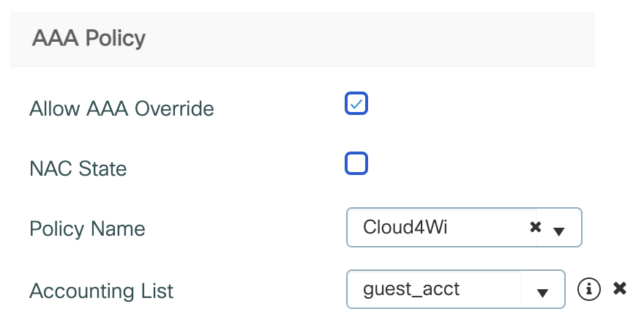The height and width of the screenshot is (328, 644).
Task: Show info for the Accounting List
Action: tap(589, 289)
